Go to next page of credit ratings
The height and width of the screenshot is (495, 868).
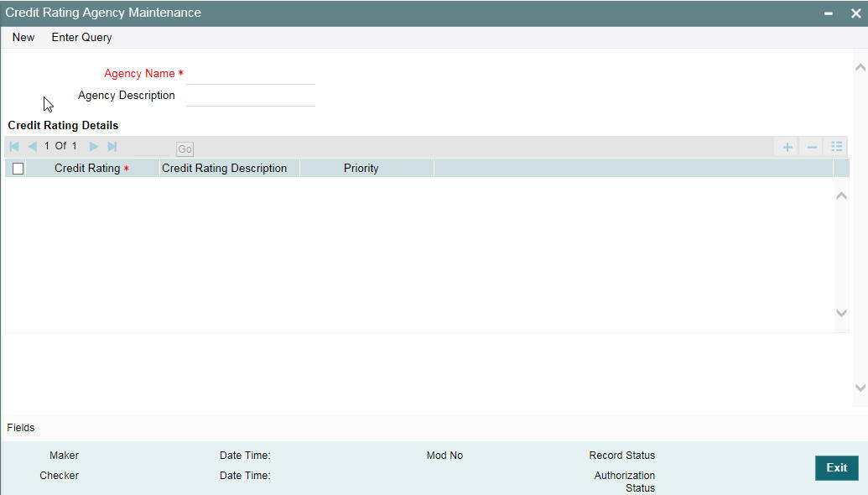[x=94, y=147]
